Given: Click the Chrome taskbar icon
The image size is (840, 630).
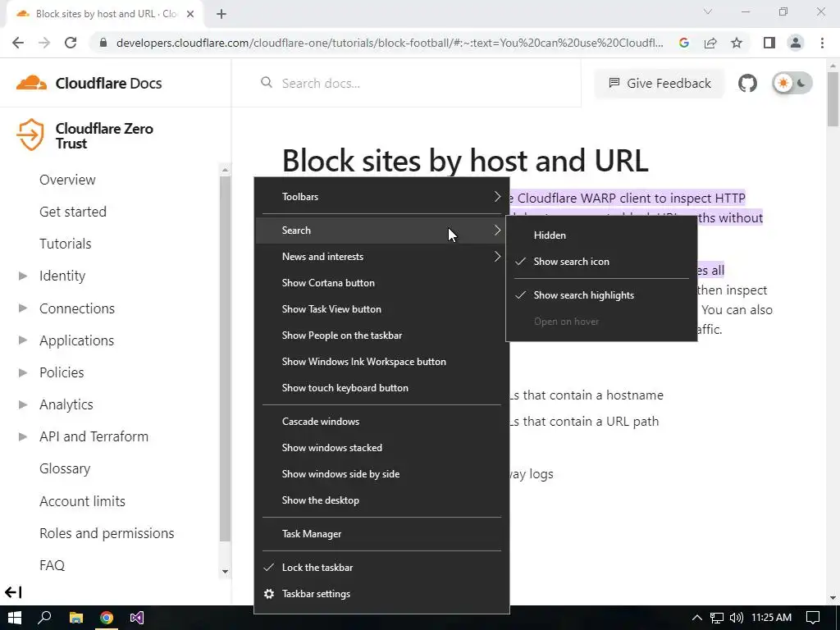Looking at the screenshot, I should tap(107, 618).
